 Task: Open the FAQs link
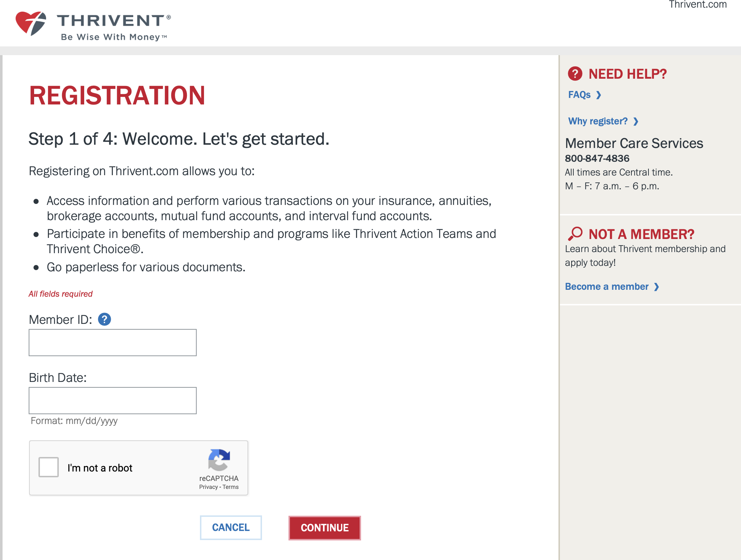click(581, 95)
